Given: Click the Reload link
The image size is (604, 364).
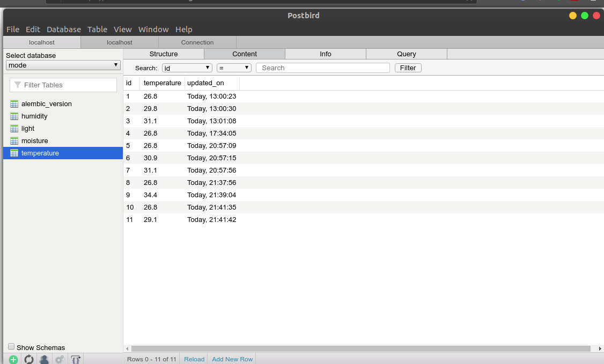Looking at the screenshot, I should point(194,359).
